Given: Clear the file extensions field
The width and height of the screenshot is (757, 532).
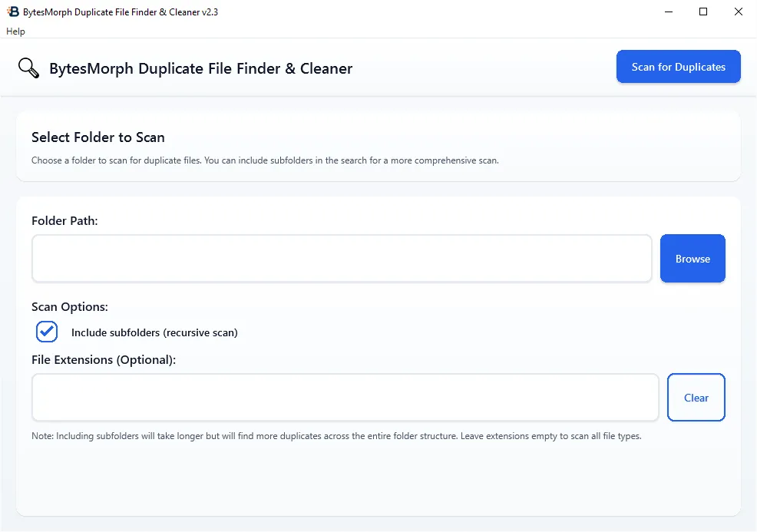Looking at the screenshot, I should tap(696, 398).
